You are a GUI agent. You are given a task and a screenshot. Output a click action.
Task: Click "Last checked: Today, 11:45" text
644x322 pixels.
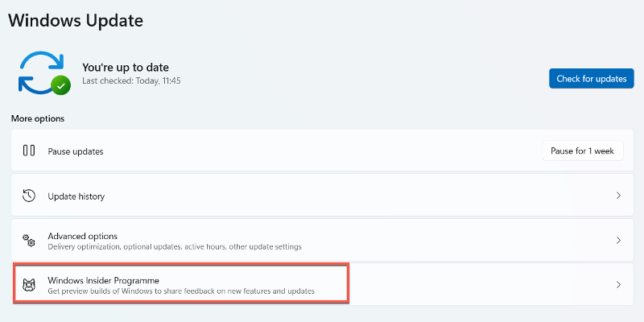click(131, 81)
